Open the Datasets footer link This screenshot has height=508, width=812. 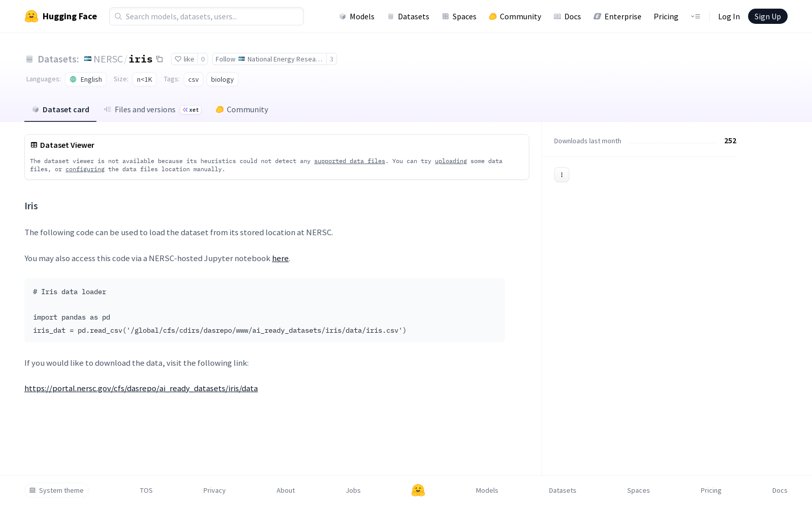pyautogui.click(x=562, y=490)
